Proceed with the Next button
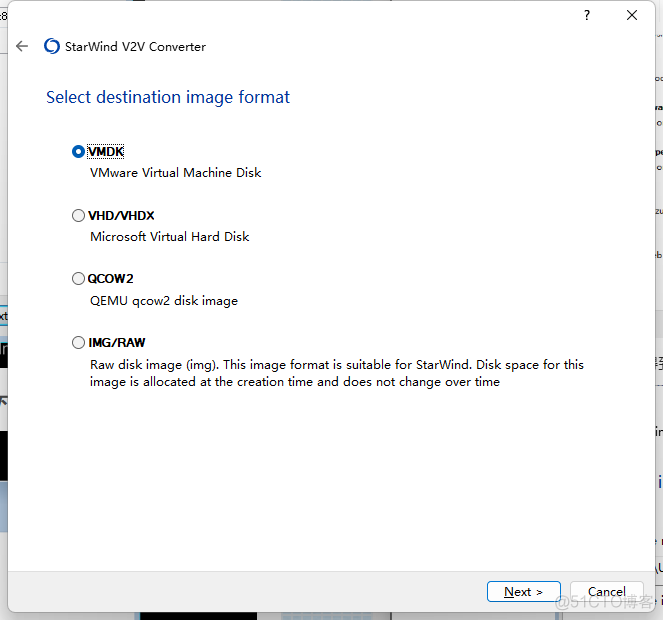663x620 pixels. tap(523, 592)
